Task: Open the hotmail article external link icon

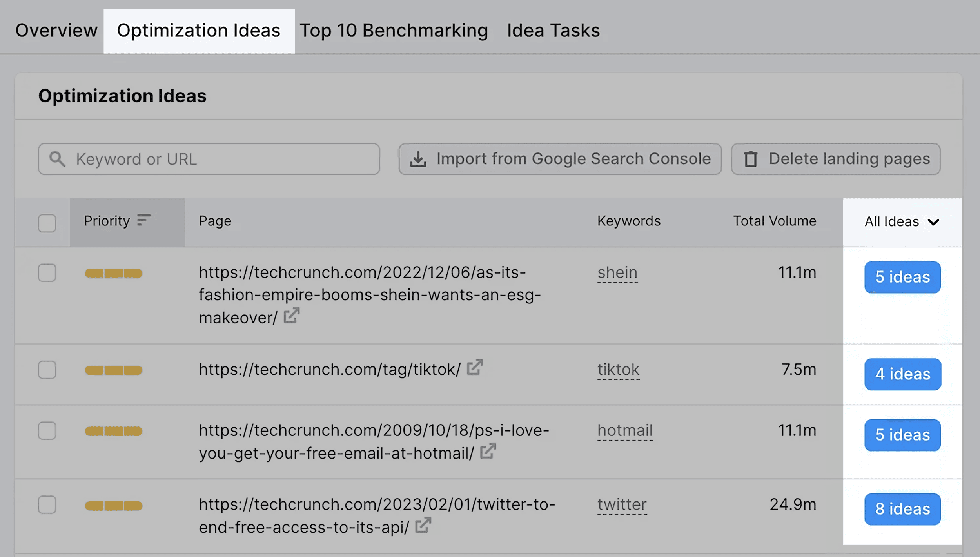Action: [x=487, y=452]
